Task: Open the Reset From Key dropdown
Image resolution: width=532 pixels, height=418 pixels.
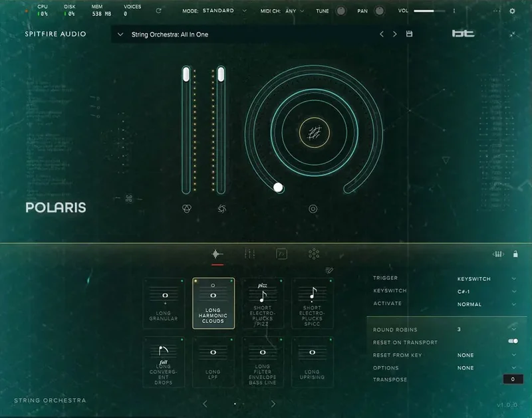Action: 487,355
